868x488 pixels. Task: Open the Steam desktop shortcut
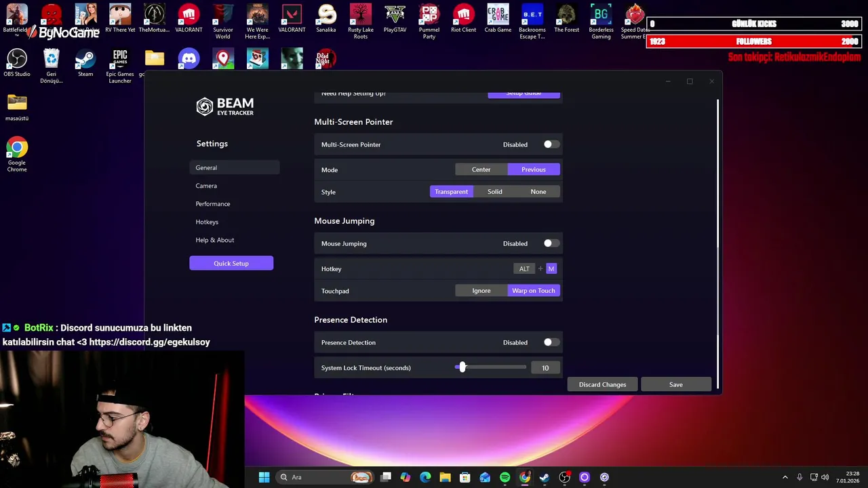point(85,63)
